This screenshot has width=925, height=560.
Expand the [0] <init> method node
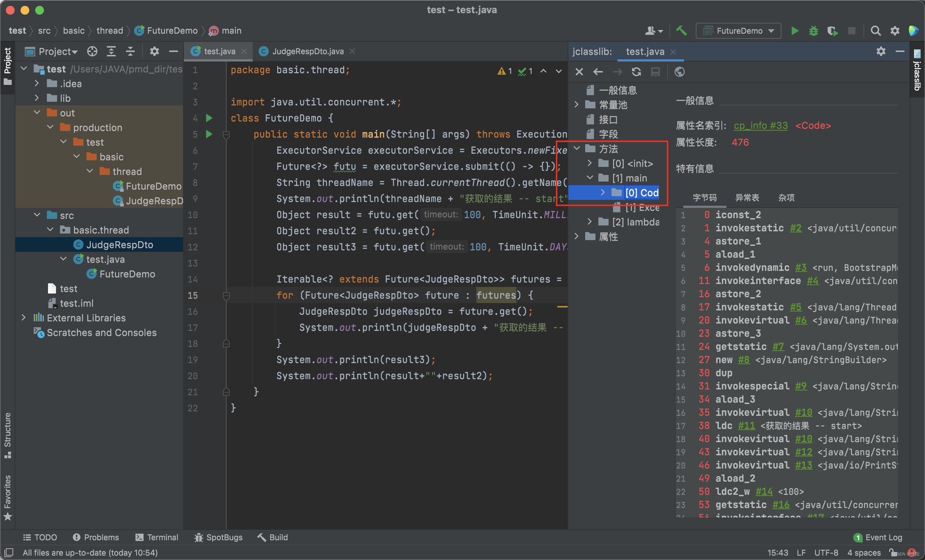(590, 163)
